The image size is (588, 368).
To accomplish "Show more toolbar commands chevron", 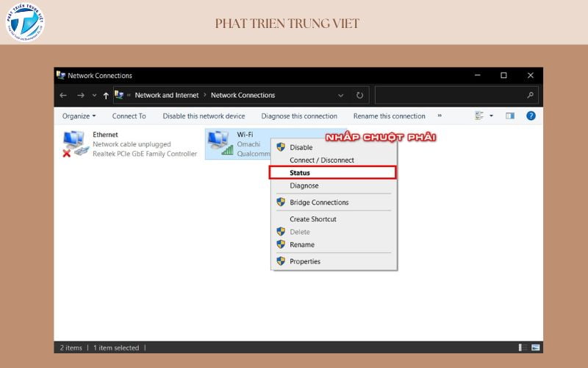I will click(440, 116).
